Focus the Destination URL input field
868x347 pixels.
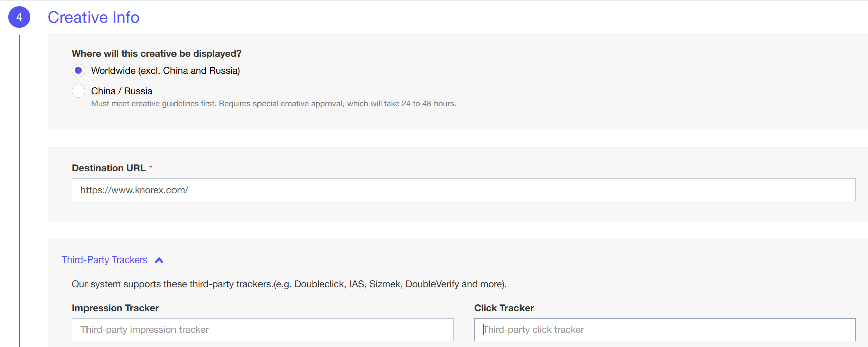(463, 190)
